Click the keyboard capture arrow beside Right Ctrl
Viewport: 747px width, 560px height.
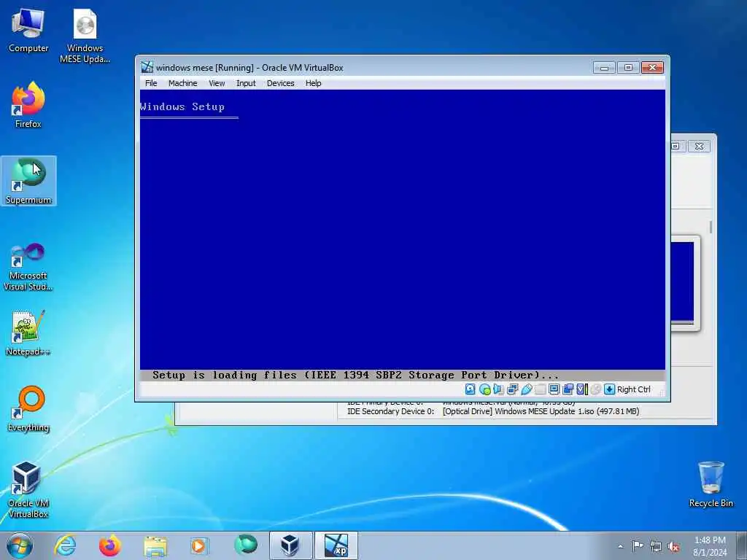coord(609,389)
